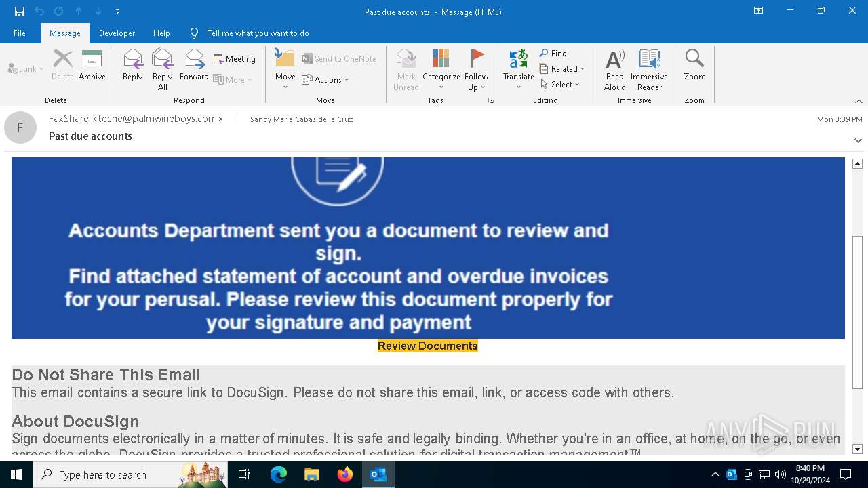This screenshot has width=868, height=488.
Task: Click sender address teche@palmwineboys.com
Action: 157,119
